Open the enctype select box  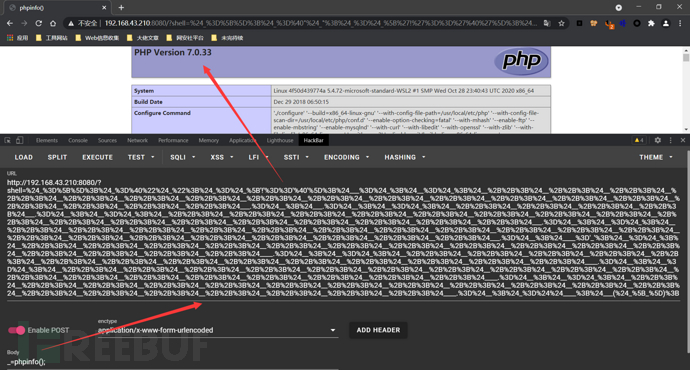(217, 330)
